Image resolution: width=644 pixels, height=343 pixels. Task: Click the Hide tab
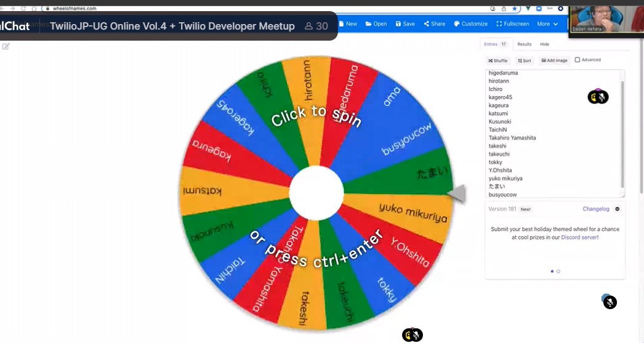(545, 44)
